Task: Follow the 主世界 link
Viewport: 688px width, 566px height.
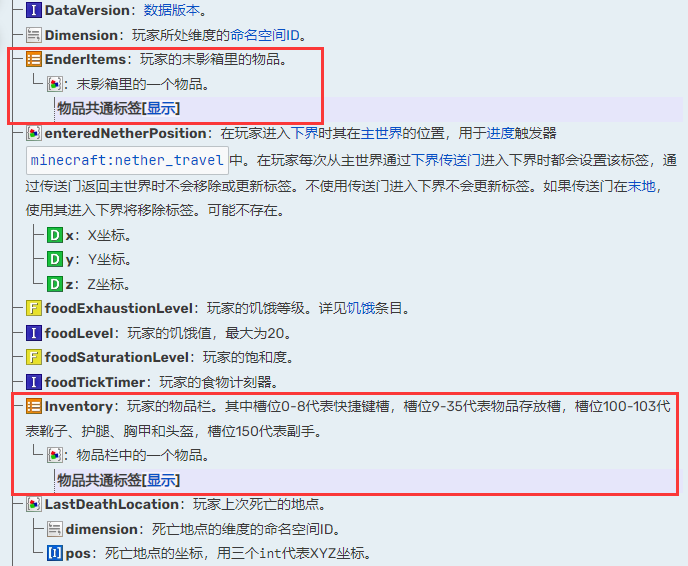Action: click(381, 133)
